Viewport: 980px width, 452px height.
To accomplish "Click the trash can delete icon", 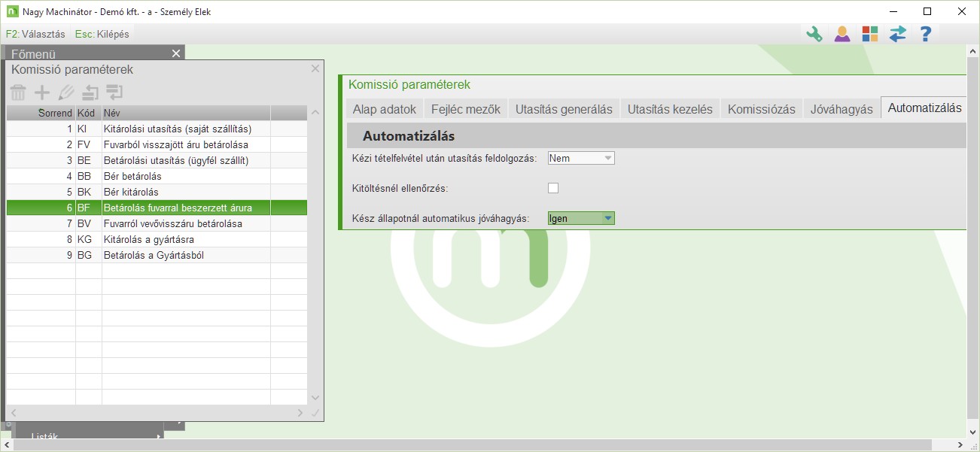I will tap(18, 93).
